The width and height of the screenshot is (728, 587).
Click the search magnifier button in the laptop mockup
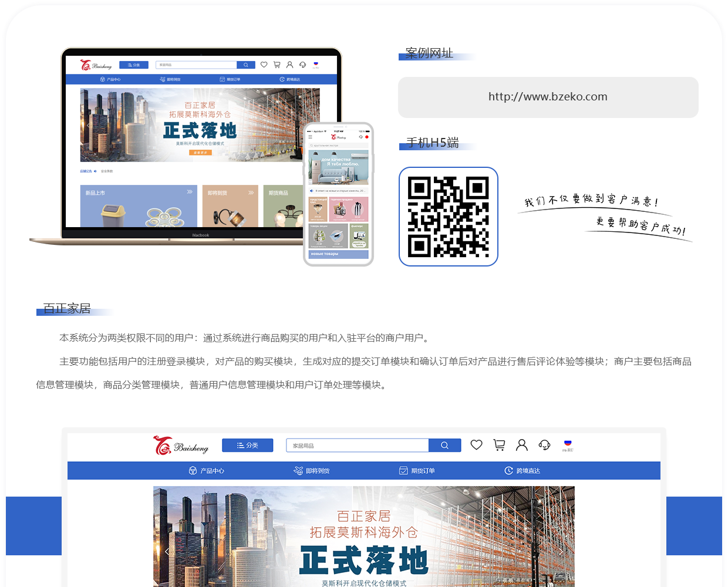tap(245, 65)
